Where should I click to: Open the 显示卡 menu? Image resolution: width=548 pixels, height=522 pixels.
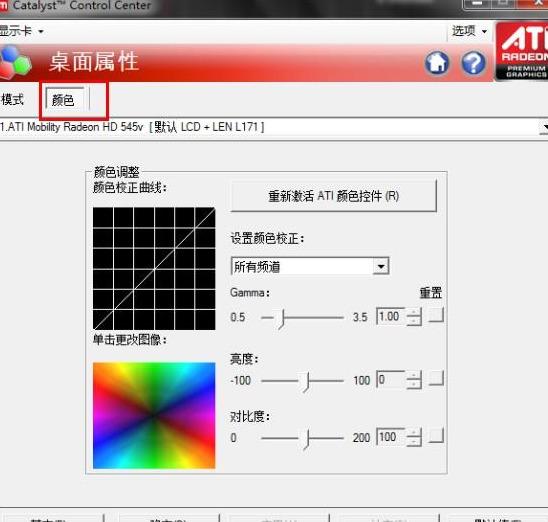[21, 31]
